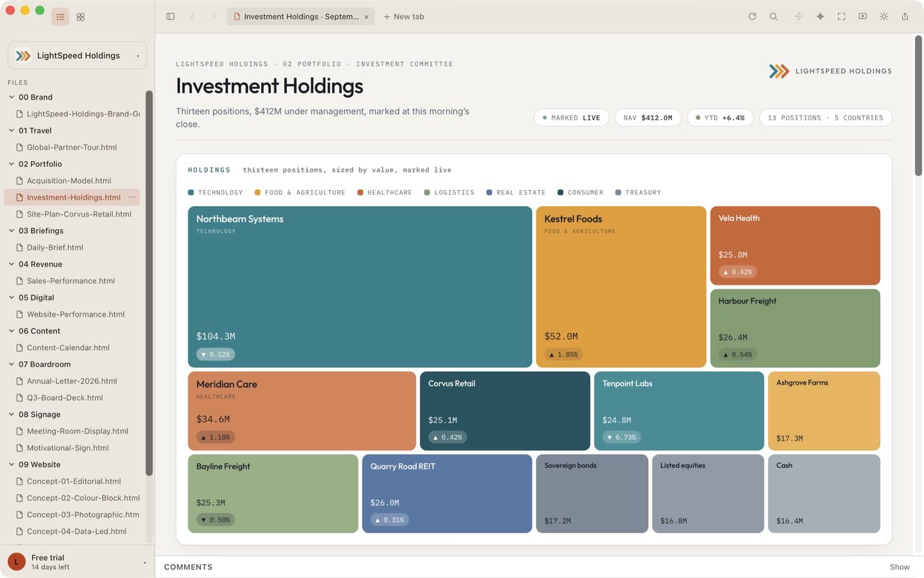Screen dimensions: 924x578
Task: Open Daily-Brief.html file
Action: point(55,247)
